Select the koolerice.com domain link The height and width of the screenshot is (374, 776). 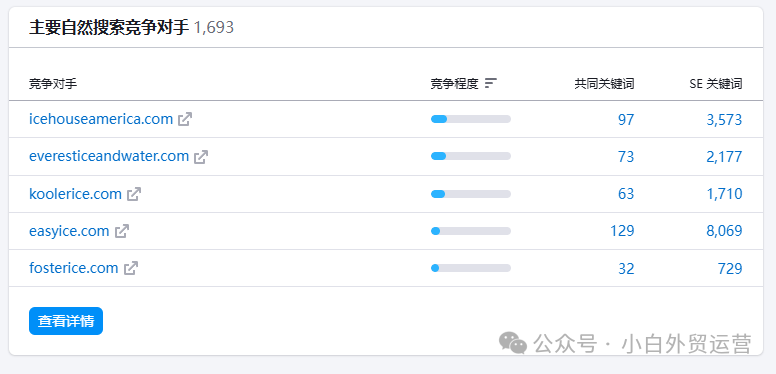(x=75, y=194)
